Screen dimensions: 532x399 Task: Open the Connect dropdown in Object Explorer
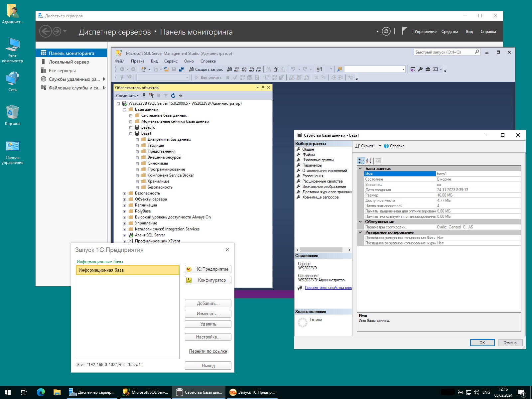(x=127, y=96)
